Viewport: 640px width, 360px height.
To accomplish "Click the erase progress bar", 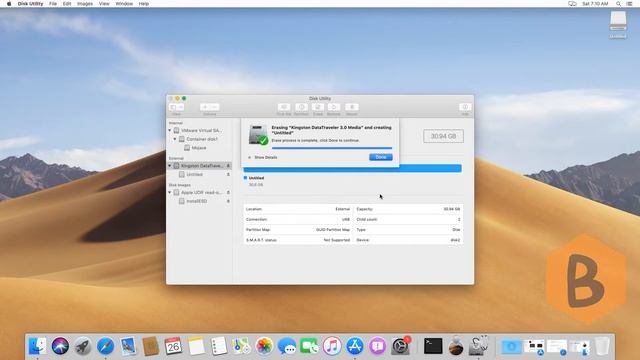I will pyautogui.click(x=332, y=148).
